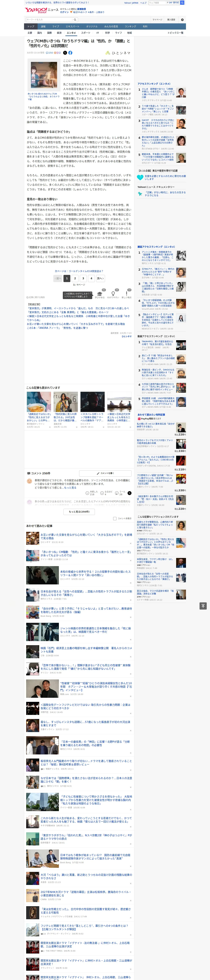210x980 pixels.
Task: Go to article page 4
Action: [91, 278]
